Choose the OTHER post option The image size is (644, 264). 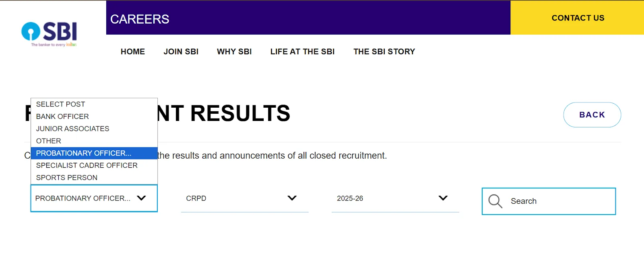click(x=48, y=141)
